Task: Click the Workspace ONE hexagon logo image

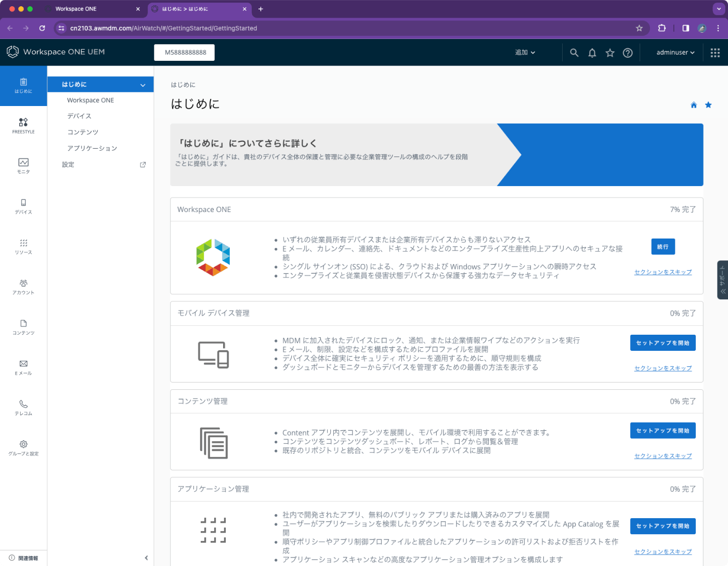Action: pyautogui.click(x=213, y=258)
